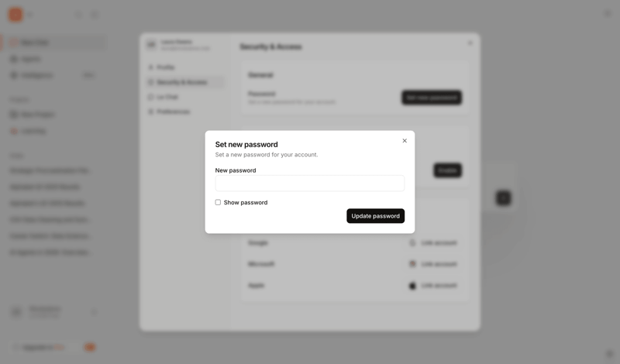Image resolution: width=620 pixels, height=364 pixels.
Task: Switch to the Le Chat settings tab
Action: click(x=167, y=97)
